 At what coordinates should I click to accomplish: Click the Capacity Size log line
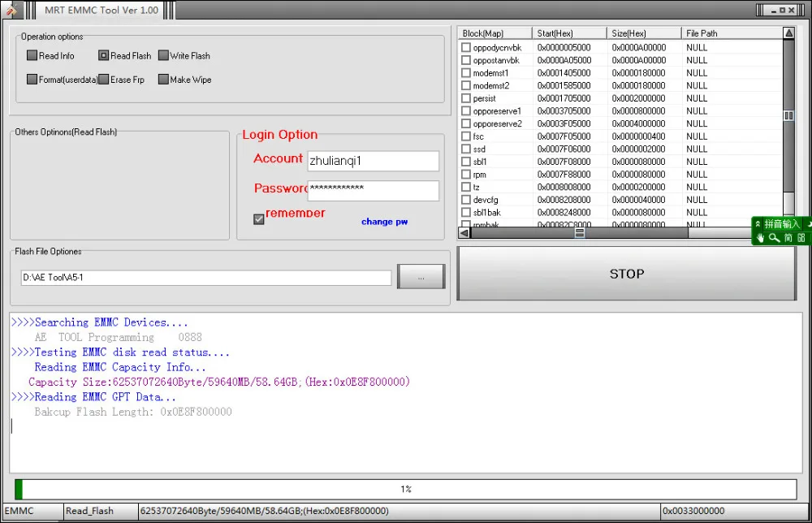click(219, 382)
